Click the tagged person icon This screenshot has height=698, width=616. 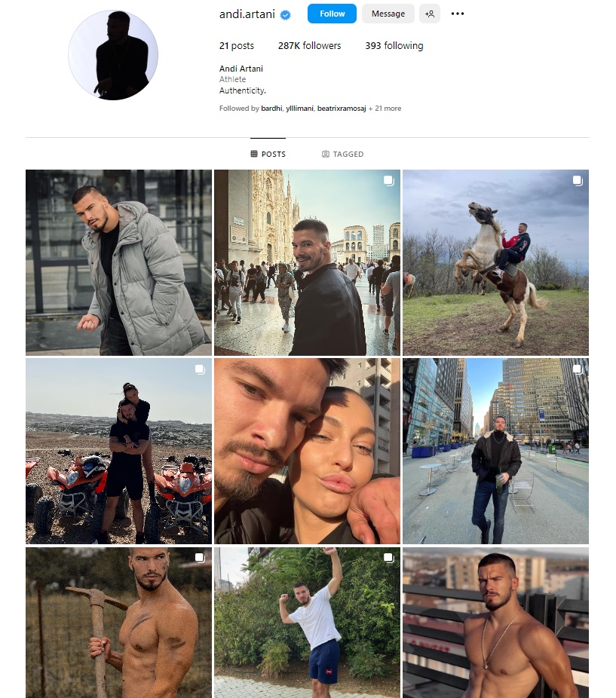pos(326,154)
